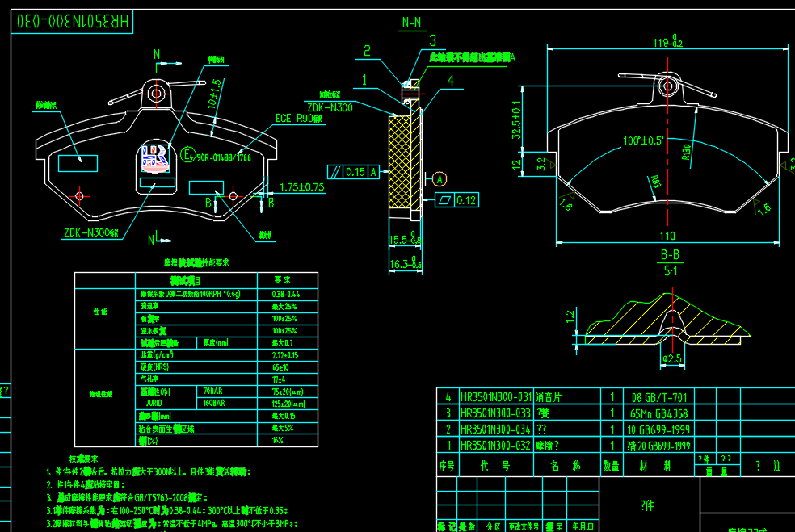This screenshot has width=795, height=532.
Task: Click part number HR3501N300-031 in parts list
Action: coord(496,396)
